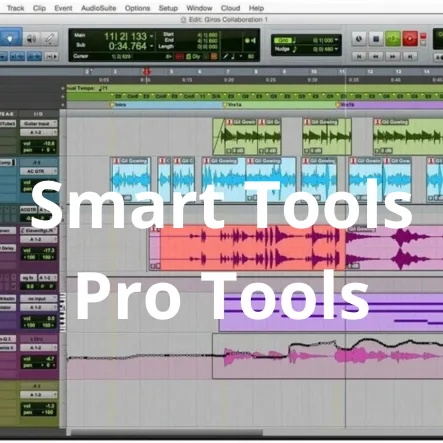The image size is (443, 443).
Task: Open the 'no input' selector
Action: [39, 299]
